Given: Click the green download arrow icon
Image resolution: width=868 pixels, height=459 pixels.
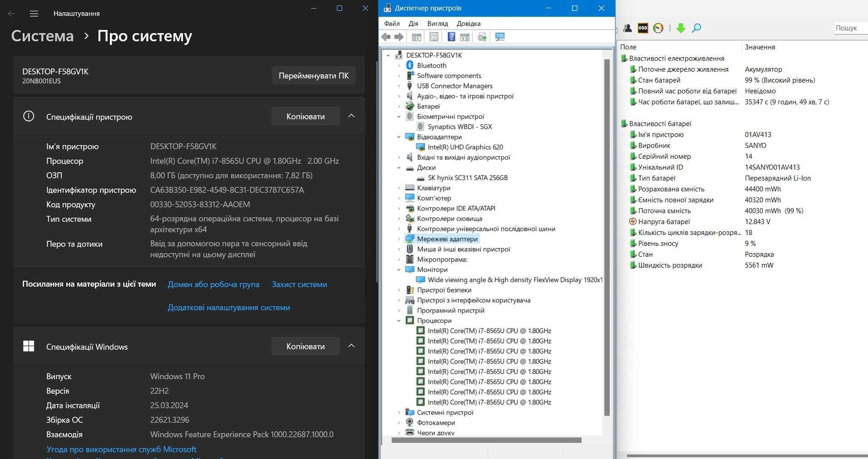Looking at the screenshot, I should [x=681, y=28].
